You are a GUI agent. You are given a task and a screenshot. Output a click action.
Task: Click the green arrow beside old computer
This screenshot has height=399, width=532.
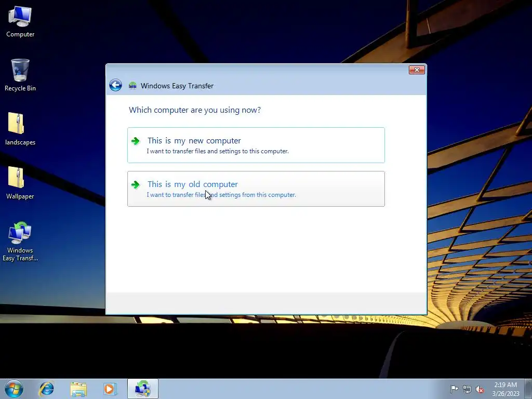pyautogui.click(x=136, y=184)
